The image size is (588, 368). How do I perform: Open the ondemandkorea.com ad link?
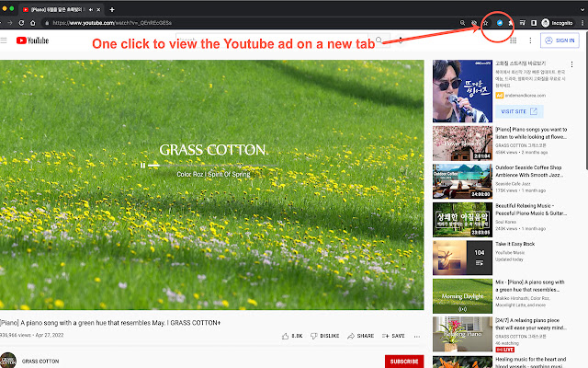(x=525, y=96)
